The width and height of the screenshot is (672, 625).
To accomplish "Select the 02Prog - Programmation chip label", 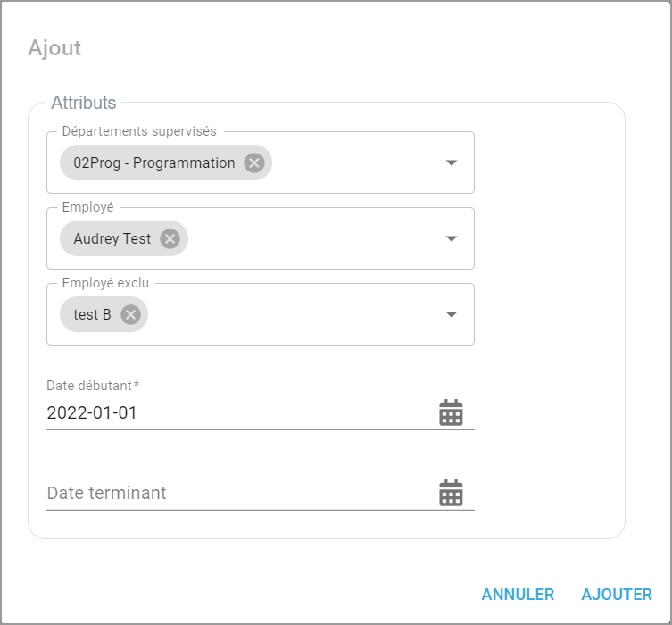I will pyautogui.click(x=153, y=162).
